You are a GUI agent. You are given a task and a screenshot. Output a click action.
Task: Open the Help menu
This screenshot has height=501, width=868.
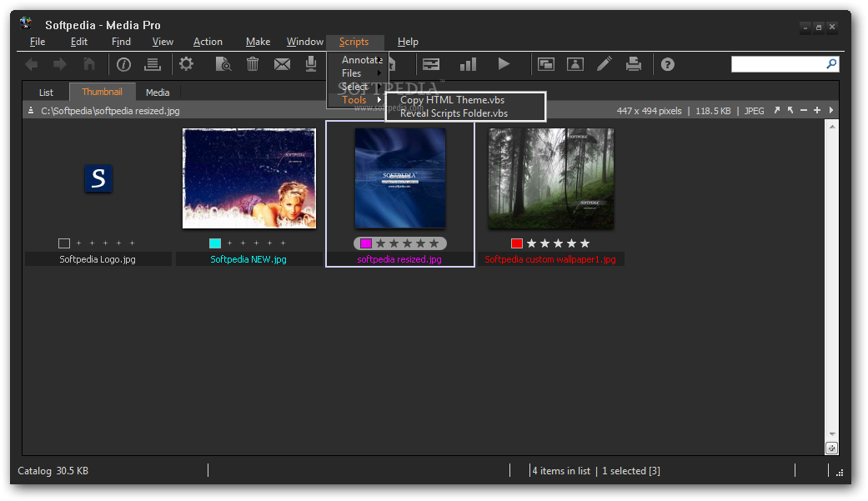click(x=408, y=42)
